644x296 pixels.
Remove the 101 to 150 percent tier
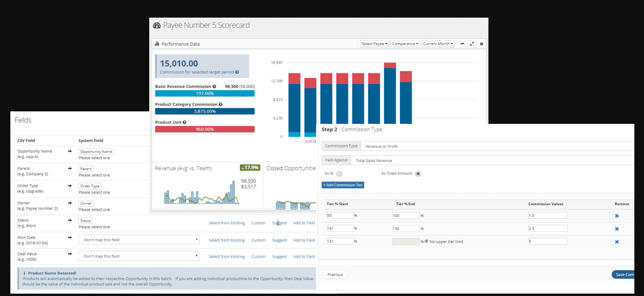617,229
